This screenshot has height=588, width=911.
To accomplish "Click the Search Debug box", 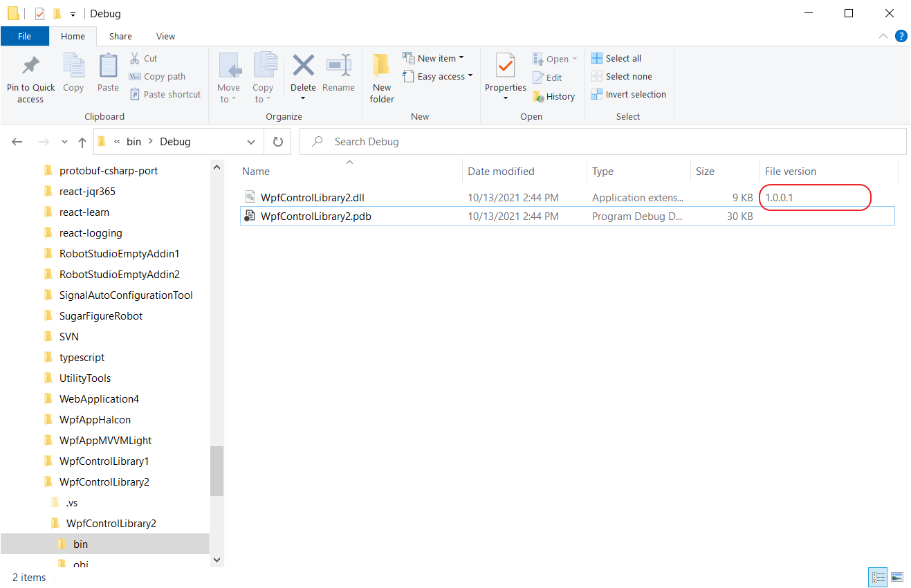I will 602,142.
